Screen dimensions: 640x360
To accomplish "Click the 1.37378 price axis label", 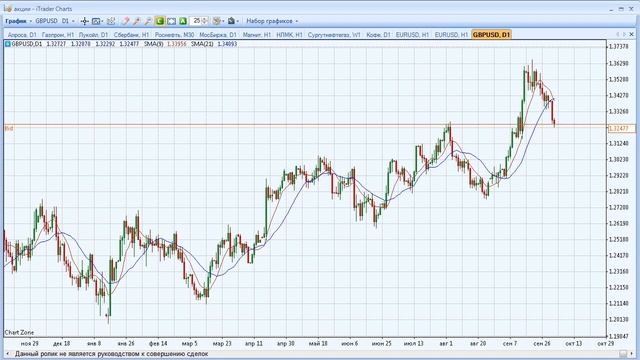I will click(x=619, y=47).
